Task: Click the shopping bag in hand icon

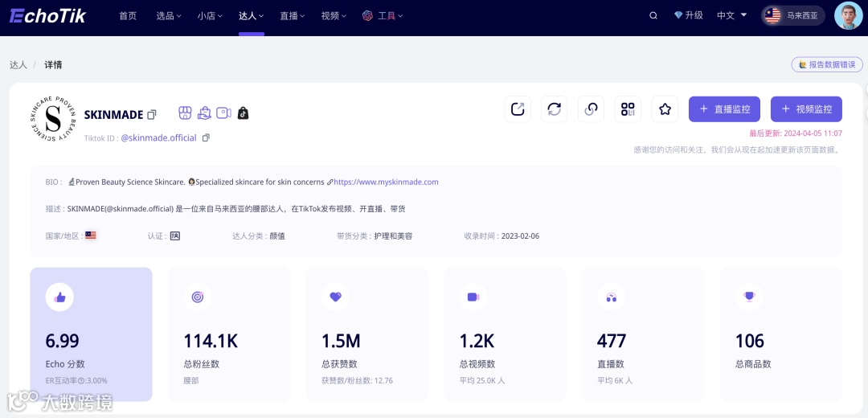Action: point(204,113)
